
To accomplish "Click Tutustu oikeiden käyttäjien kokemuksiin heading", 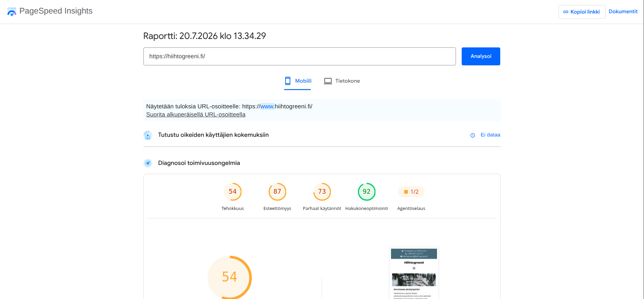I will [x=213, y=135].
